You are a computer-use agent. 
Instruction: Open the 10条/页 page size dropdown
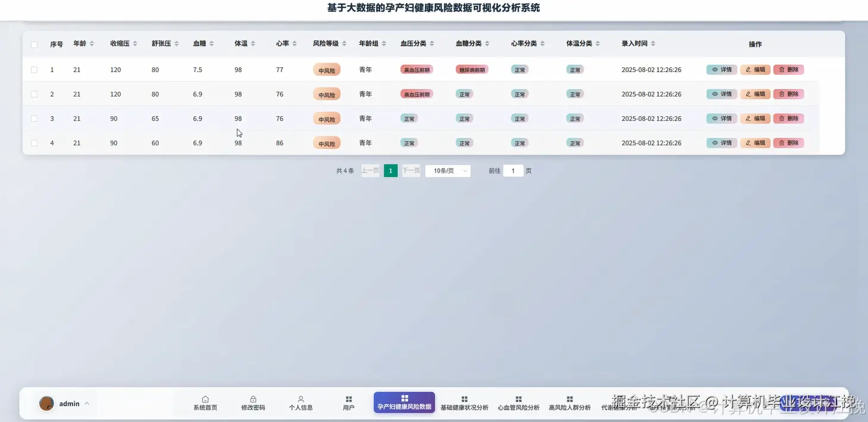coord(448,171)
